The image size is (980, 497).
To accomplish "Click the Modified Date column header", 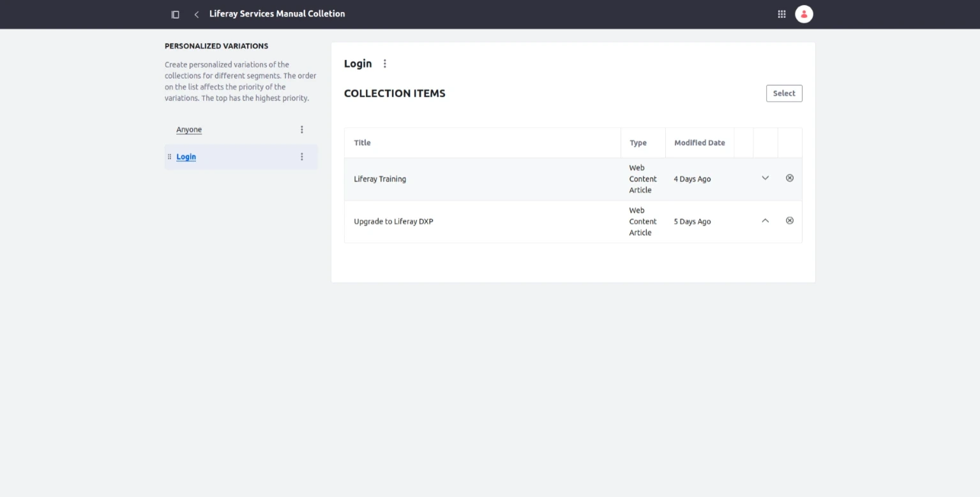I will (700, 143).
